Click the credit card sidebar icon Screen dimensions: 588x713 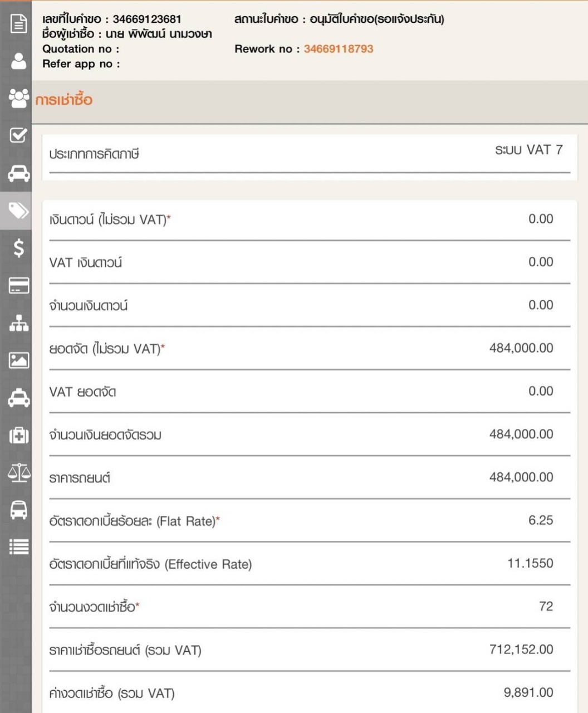click(x=18, y=286)
